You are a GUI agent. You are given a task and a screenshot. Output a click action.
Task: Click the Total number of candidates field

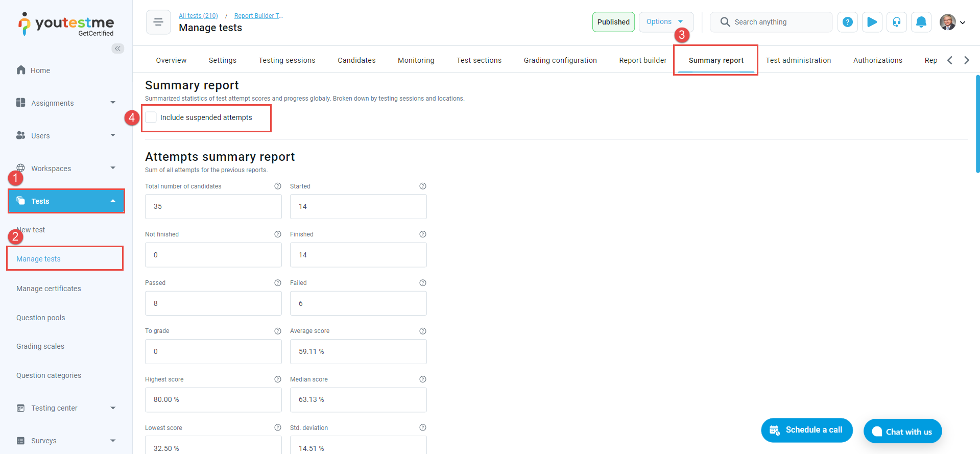(x=213, y=206)
